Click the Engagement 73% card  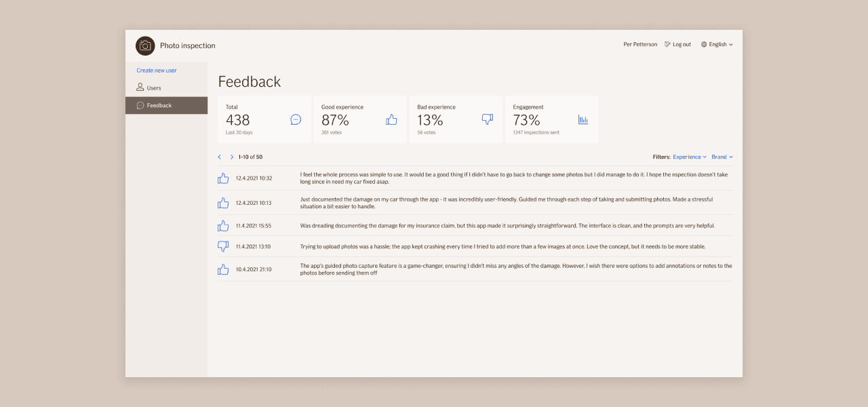(551, 119)
